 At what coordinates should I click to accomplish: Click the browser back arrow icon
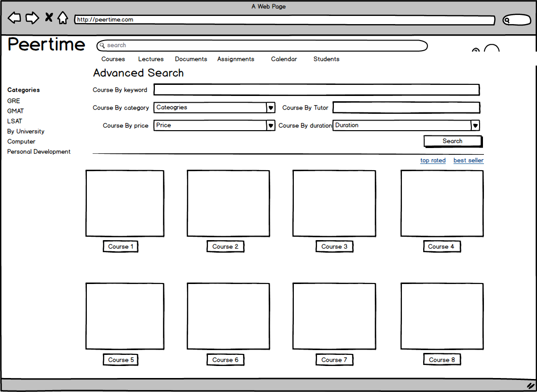[14, 18]
